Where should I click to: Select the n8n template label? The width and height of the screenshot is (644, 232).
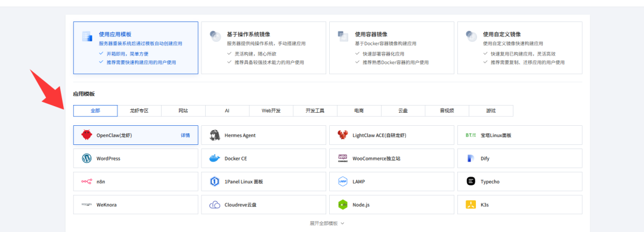click(101, 181)
